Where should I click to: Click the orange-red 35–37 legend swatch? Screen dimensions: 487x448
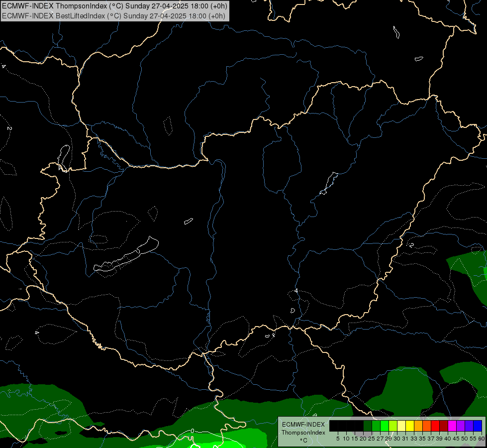pos(427,426)
